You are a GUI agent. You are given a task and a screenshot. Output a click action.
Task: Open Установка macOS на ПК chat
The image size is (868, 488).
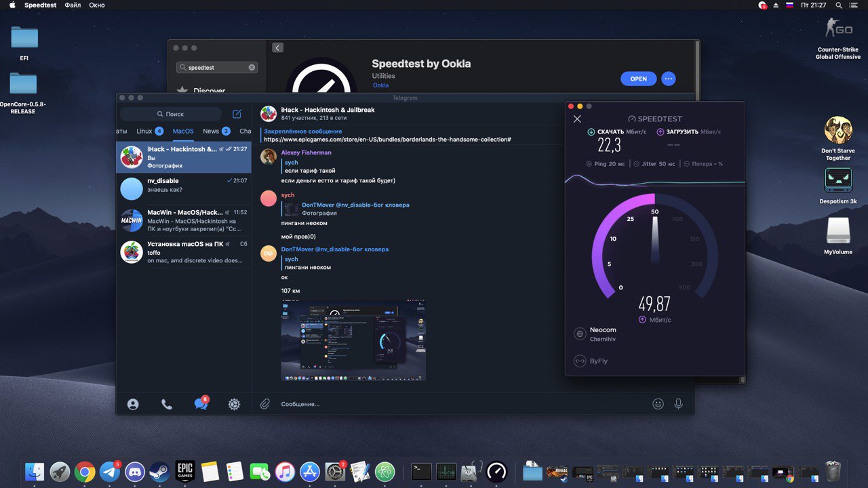coord(184,252)
